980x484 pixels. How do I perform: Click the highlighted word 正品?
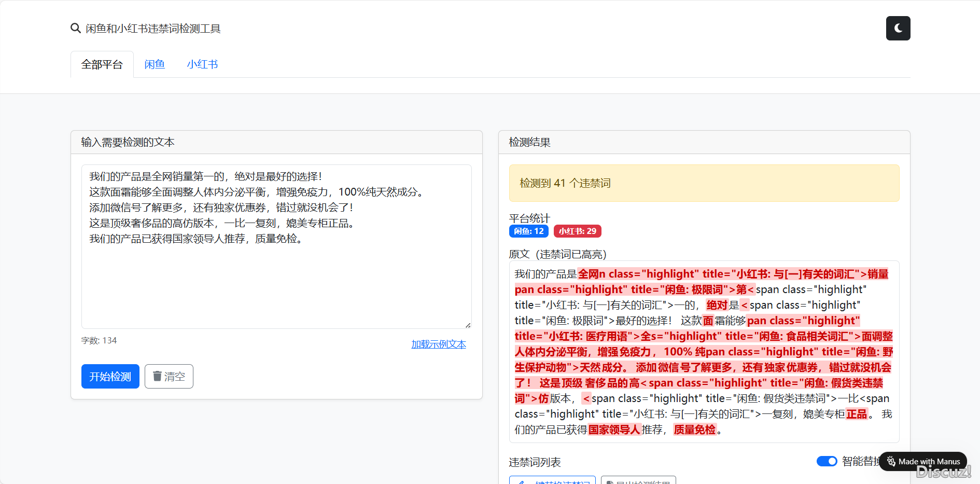pyautogui.click(x=857, y=414)
